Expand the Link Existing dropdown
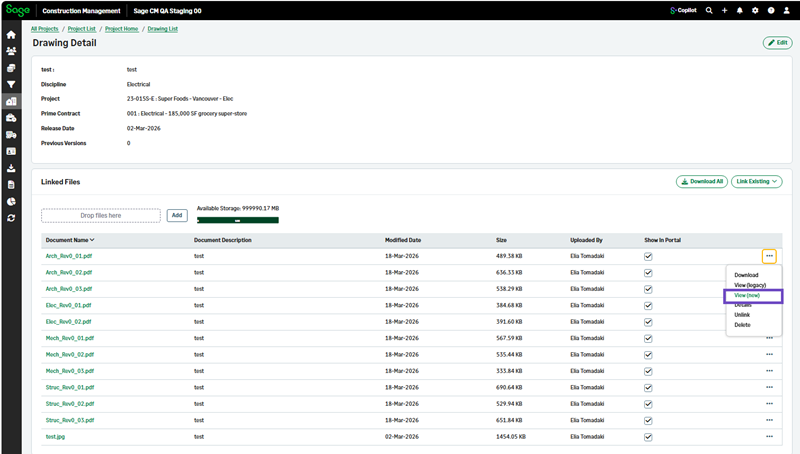This screenshot has height=454, width=800. 757,181
